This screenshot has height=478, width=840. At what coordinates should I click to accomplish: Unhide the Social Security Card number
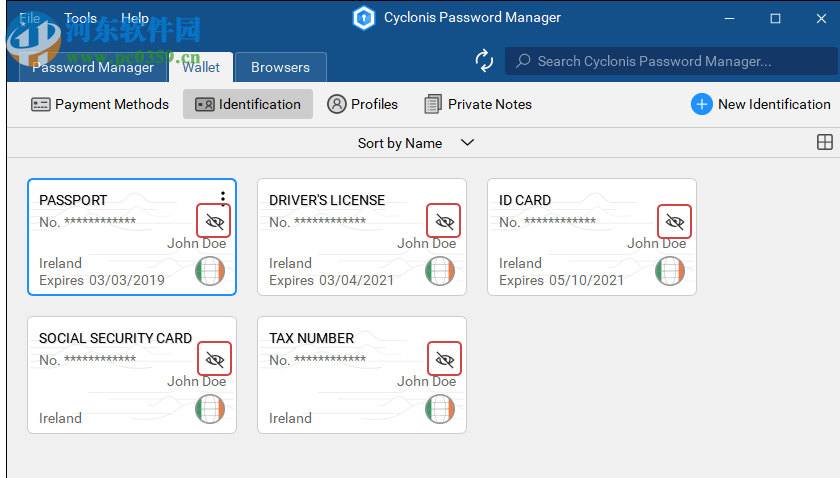pos(214,359)
